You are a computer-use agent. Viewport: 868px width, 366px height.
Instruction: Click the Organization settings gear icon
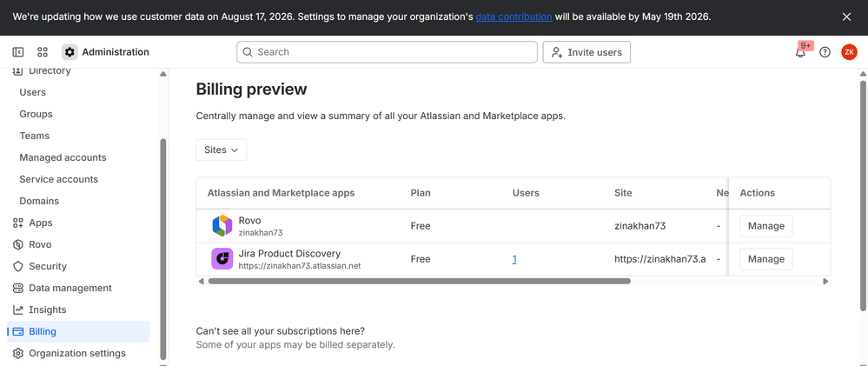click(18, 353)
